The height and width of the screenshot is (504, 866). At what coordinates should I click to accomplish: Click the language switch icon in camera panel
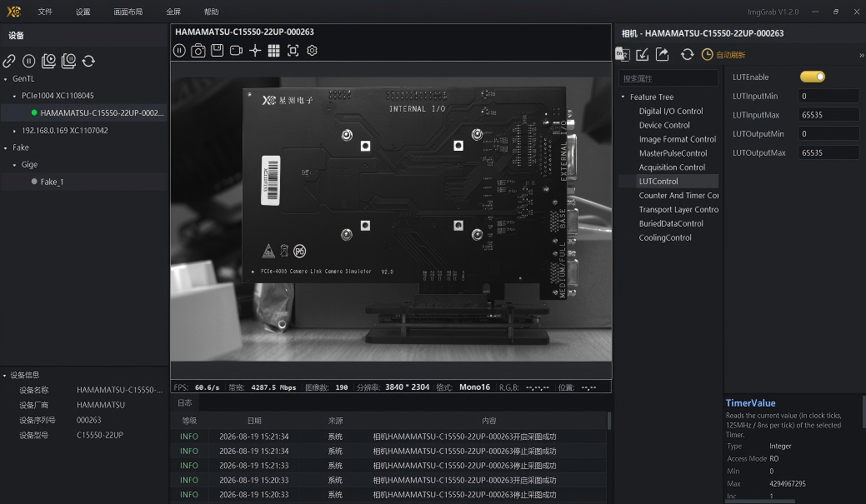point(623,54)
